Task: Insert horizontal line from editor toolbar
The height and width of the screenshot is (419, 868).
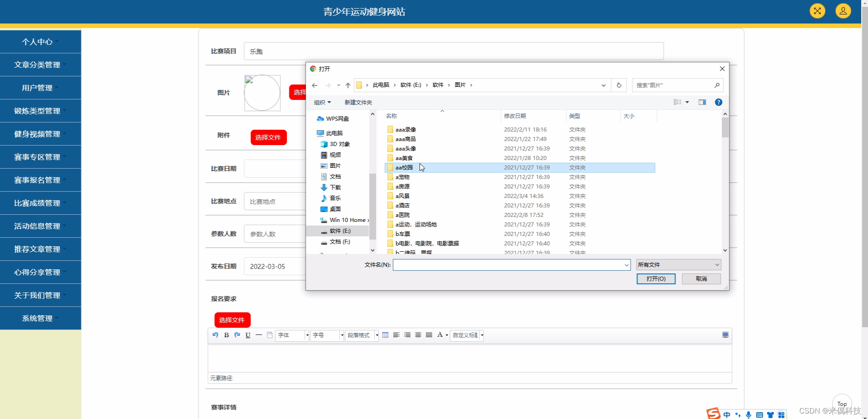Action: [x=259, y=335]
